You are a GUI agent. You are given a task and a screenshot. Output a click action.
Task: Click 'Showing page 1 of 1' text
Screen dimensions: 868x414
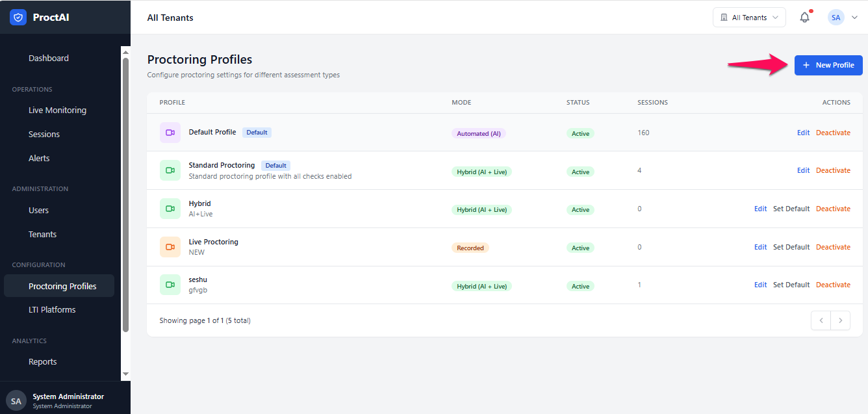[205, 320]
